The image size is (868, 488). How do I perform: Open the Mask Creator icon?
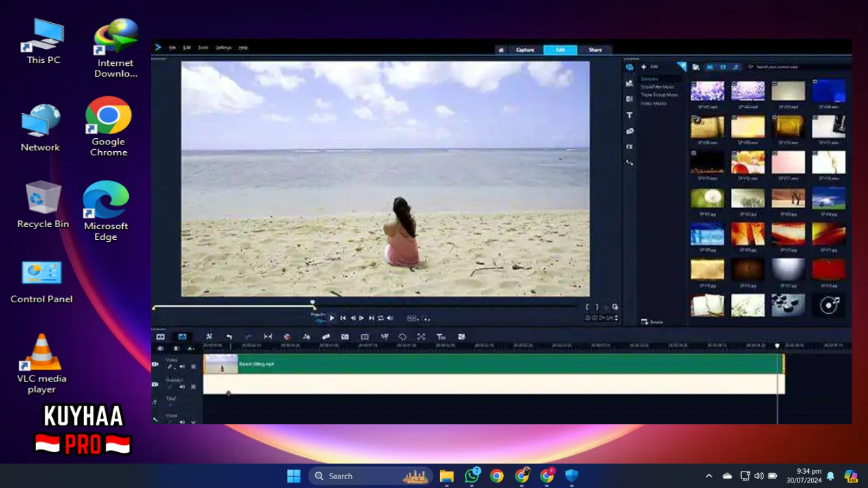click(403, 337)
